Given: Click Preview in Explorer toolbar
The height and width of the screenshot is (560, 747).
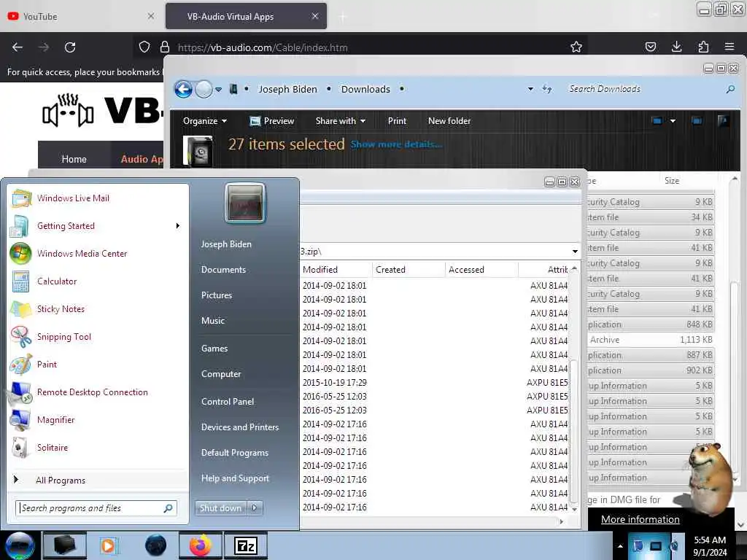Looking at the screenshot, I should pyautogui.click(x=272, y=121).
